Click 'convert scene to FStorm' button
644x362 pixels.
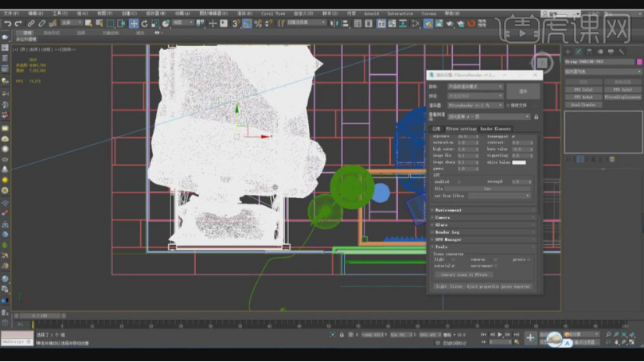[x=464, y=275]
